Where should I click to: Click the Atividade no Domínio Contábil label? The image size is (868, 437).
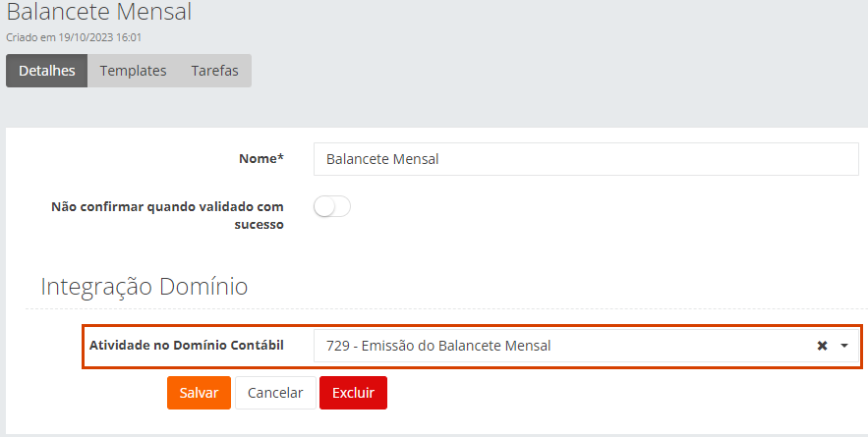click(x=187, y=345)
